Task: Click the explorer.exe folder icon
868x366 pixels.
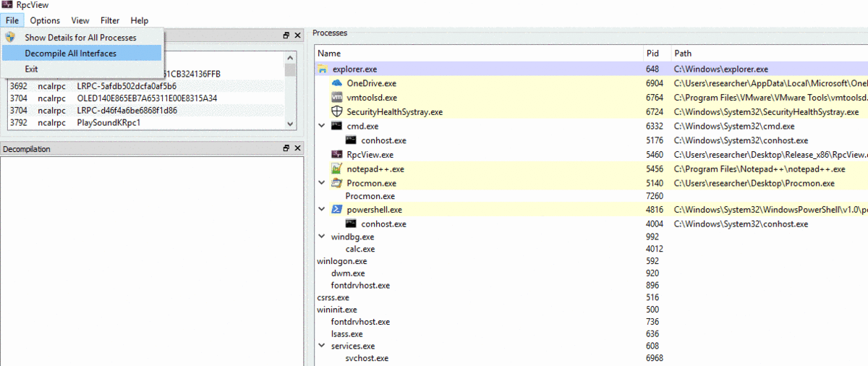Action: pyautogui.click(x=323, y=69)
